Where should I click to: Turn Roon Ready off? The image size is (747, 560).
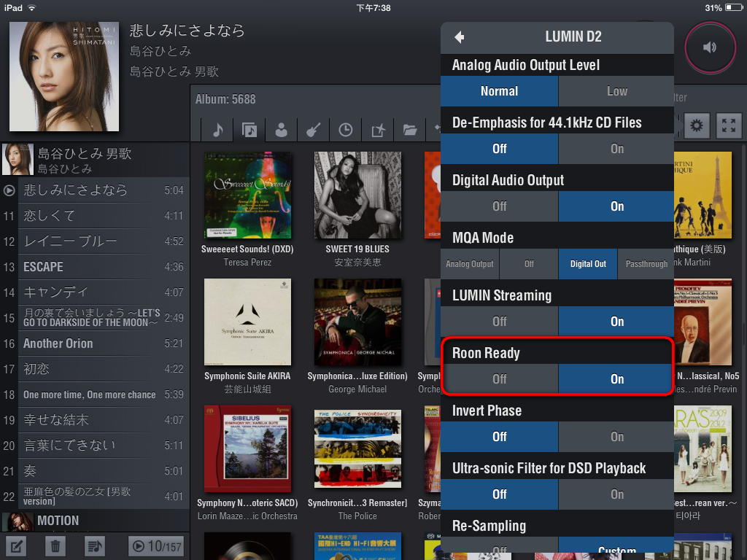click(499, 379)
